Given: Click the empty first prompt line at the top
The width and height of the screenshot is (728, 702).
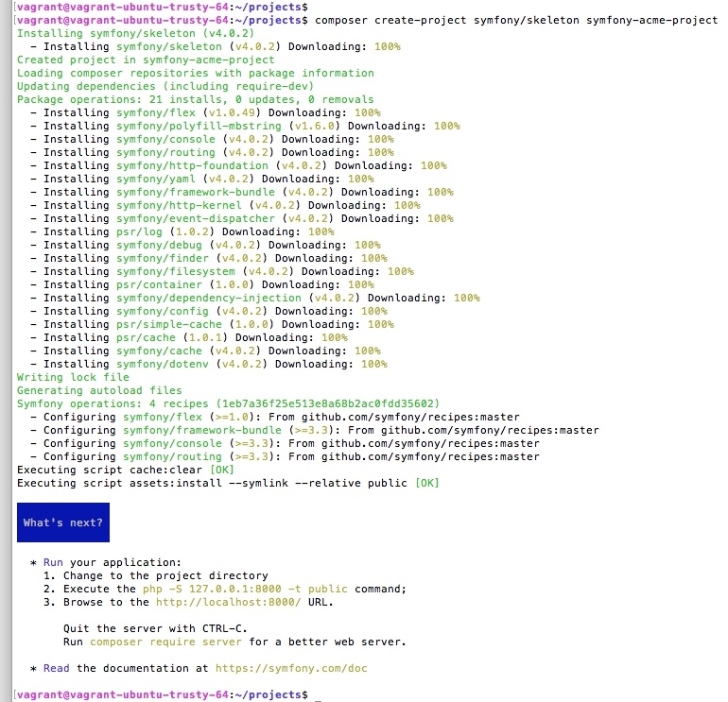Looking at the screenshot, I should pyautogui.click(x=161, y=7).
